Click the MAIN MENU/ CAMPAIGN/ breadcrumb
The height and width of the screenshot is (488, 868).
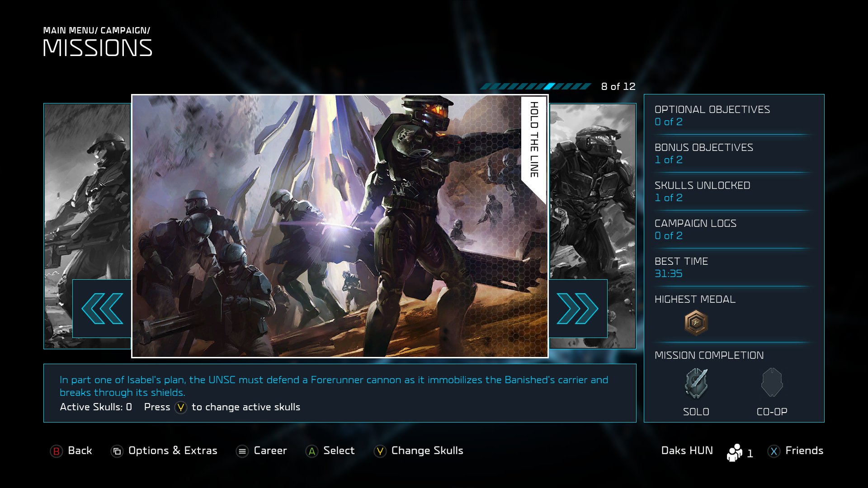(97, 30)
